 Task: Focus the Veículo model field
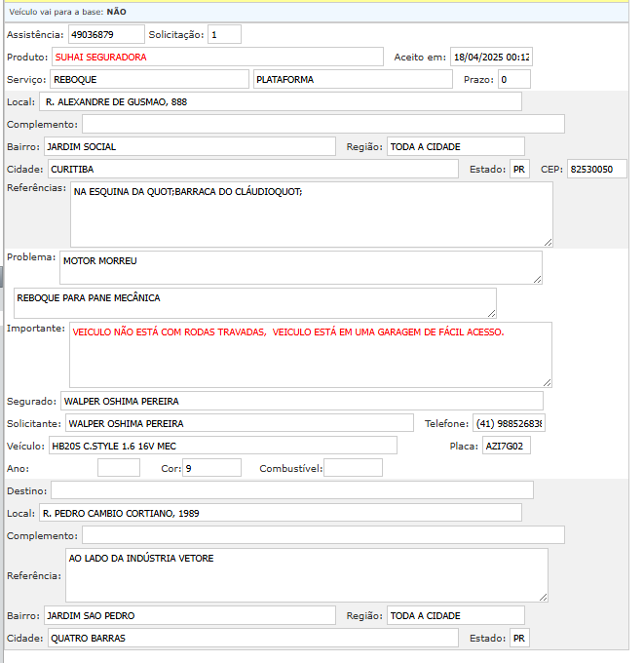pyautogui.click(x=222, y=446)
